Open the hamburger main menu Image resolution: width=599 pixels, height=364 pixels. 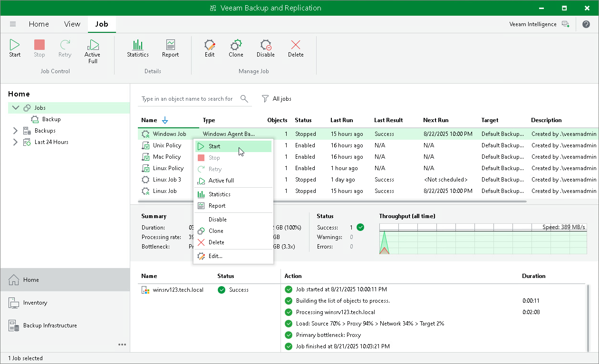tap(12, 24)
